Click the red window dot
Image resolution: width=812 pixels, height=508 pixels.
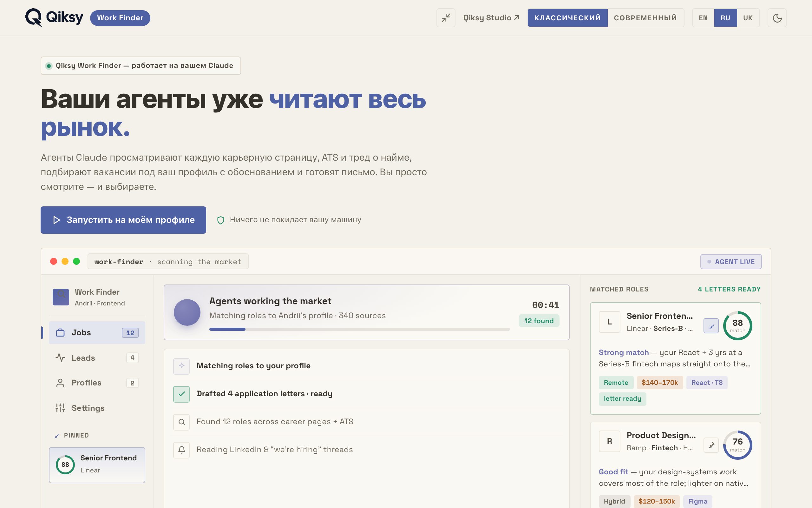(x=53, y=261)
